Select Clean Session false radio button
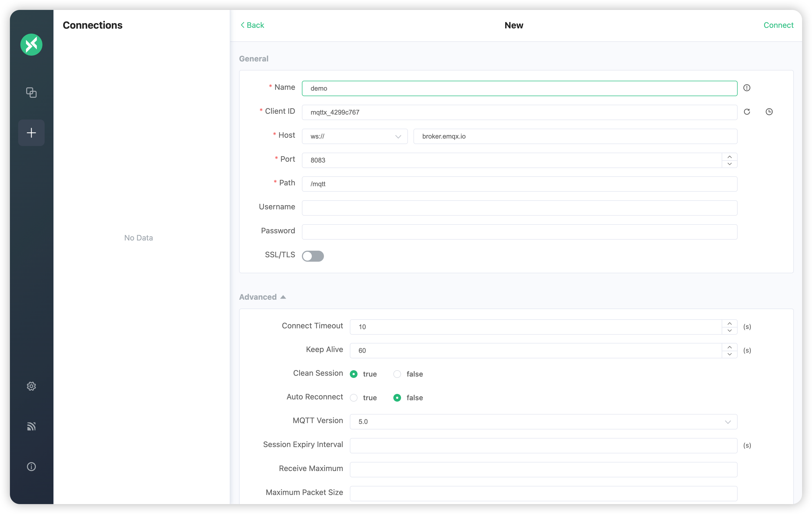812x514 pixels. 397,374
